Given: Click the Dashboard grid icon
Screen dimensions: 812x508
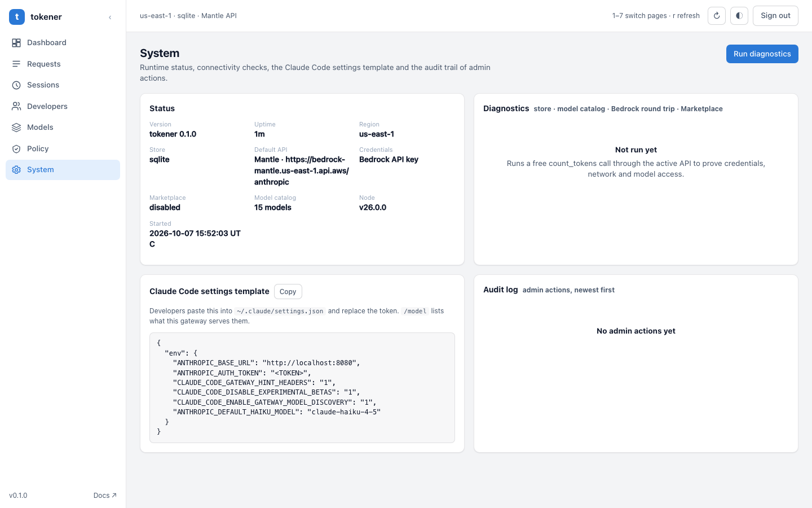Looking at the screenshot, I should point(16,43).
